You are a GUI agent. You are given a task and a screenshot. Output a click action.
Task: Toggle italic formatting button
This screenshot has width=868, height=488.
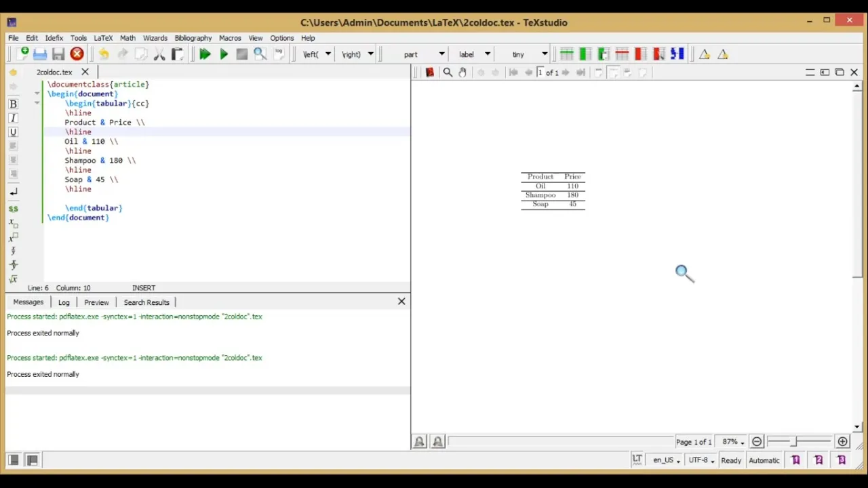(13, 118)
